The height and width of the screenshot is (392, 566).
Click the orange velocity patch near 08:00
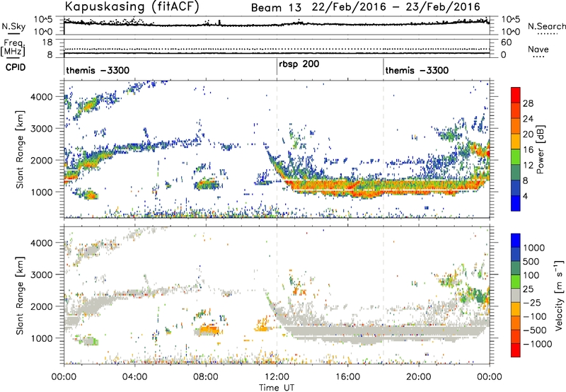(209, 329)
